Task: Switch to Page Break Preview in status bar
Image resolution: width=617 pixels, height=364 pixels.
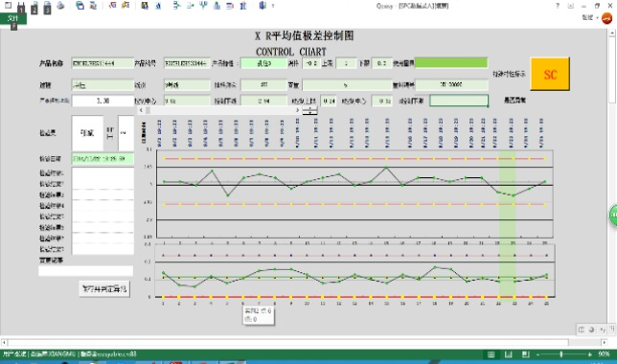Action: pyautogui.click(x=526, y=354)
